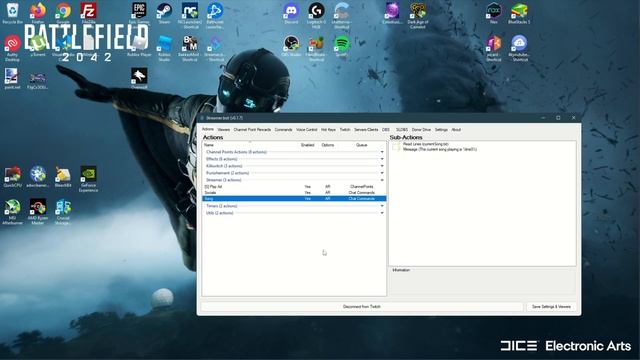
Task: Expand Channel Points Actions group
Action: click(x=382, y=152)
